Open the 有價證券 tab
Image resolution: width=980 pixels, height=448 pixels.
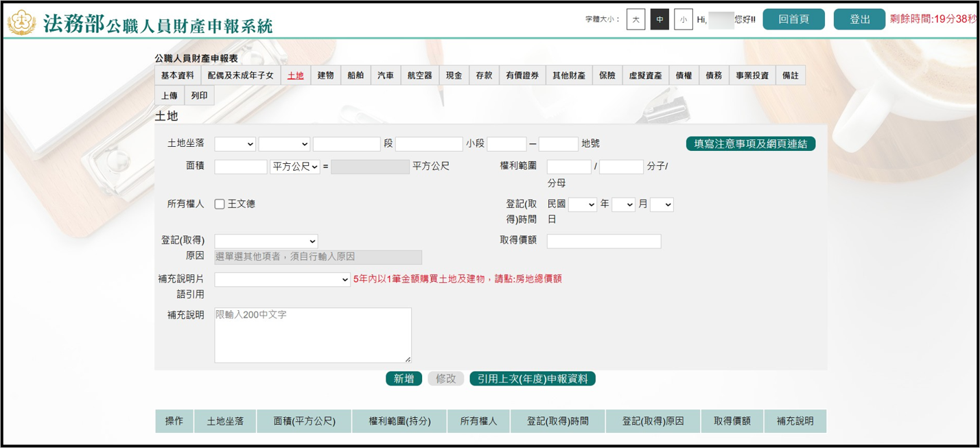(x=522, y=75)
